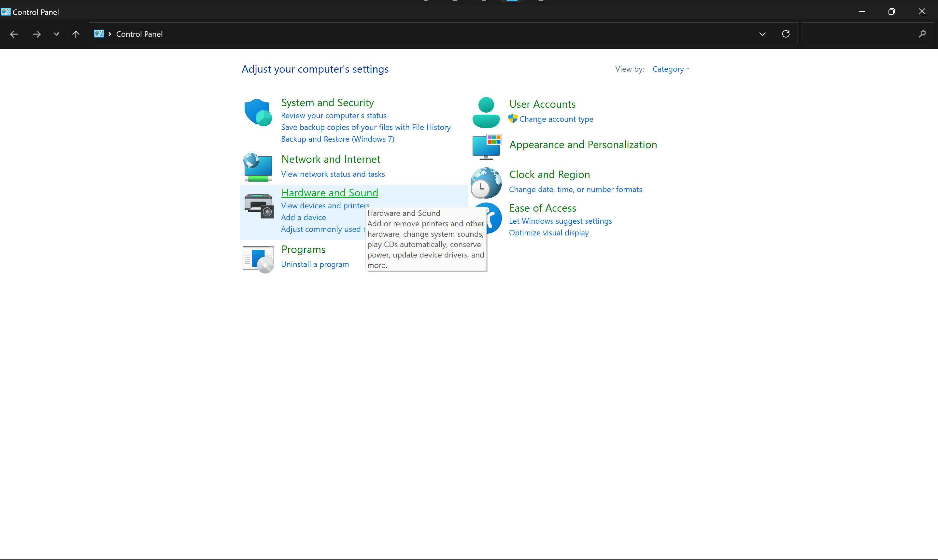
Task: Refresh the Control Panel view
Action: (786, 34)
